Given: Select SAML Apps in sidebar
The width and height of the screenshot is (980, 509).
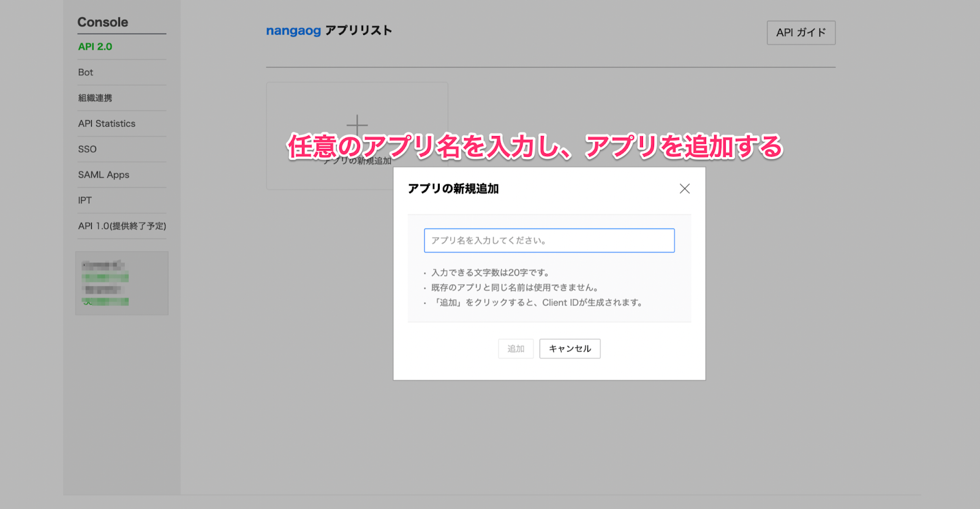Looking at the screenshot, I should coord(104,175).
